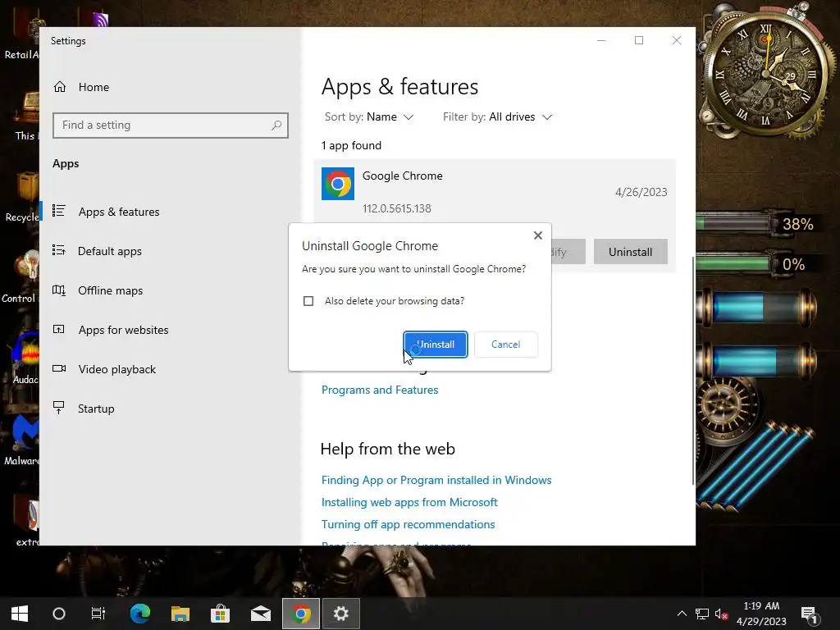Select Video playback in sidebar
840x630 pixels.
[x=116, y=369]
